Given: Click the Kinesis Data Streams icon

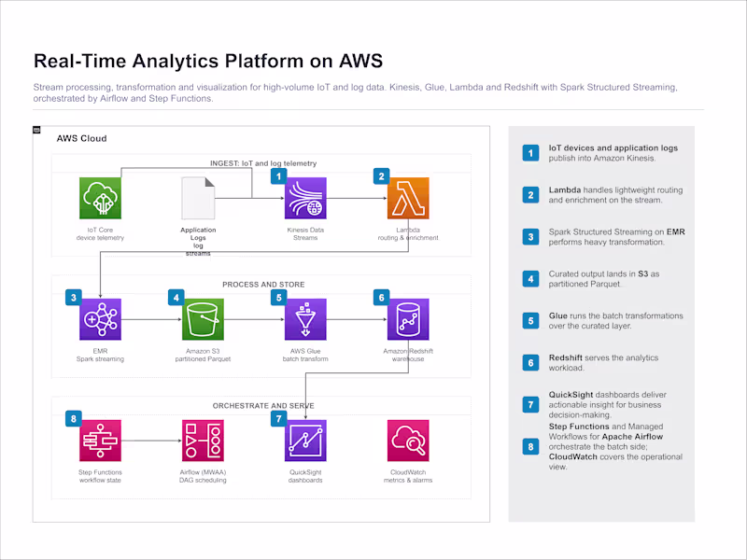Looking at the screenshot, I should tap(305, 198).
